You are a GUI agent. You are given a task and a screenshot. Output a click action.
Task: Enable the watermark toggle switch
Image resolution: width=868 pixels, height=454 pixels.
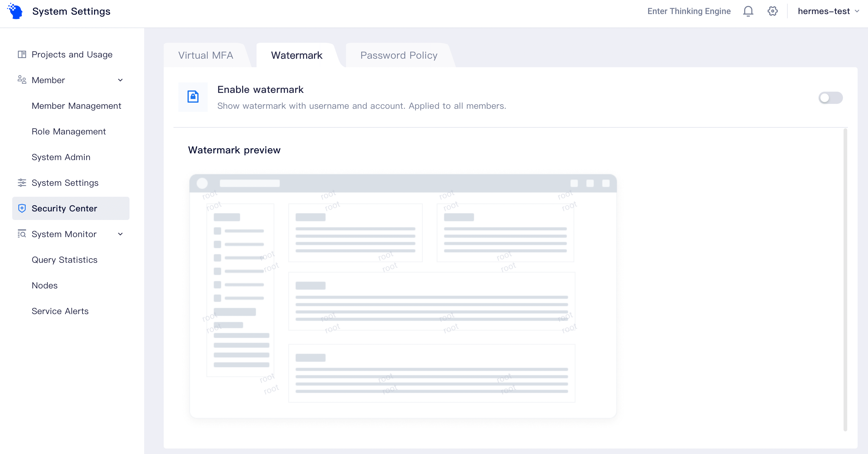tap(830, 98)
